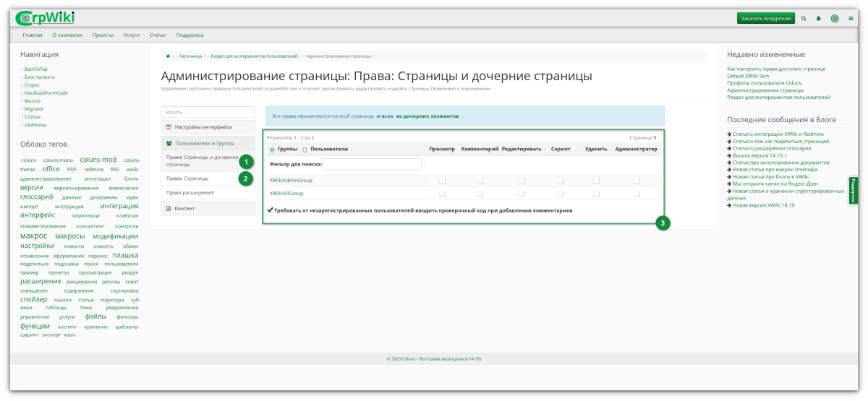
Task: Open Macros in navigation tree
Action: pos(33,100)
